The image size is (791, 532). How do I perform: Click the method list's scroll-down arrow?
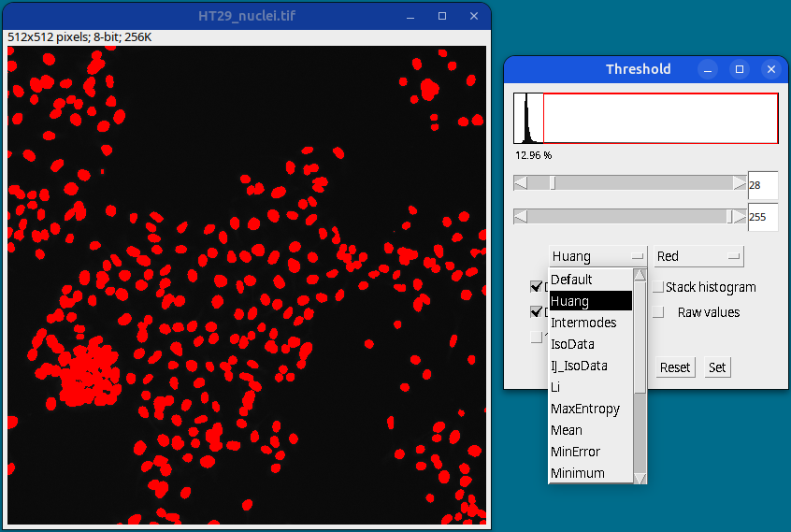pyautogui.click(x=640, y=477)
